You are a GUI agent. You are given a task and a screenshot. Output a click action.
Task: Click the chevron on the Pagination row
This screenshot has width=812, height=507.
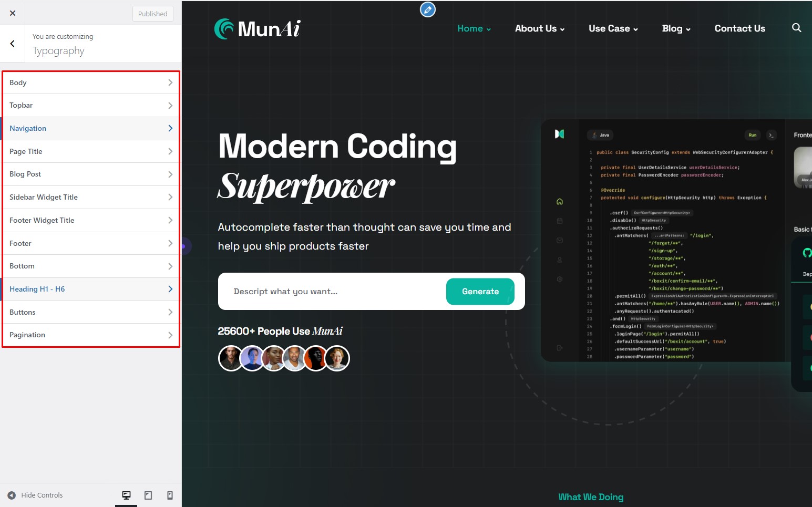(x=170, y=335)
